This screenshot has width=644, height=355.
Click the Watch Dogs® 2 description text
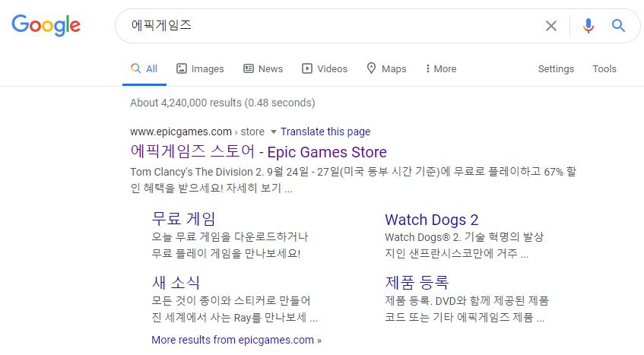[464, 245]
